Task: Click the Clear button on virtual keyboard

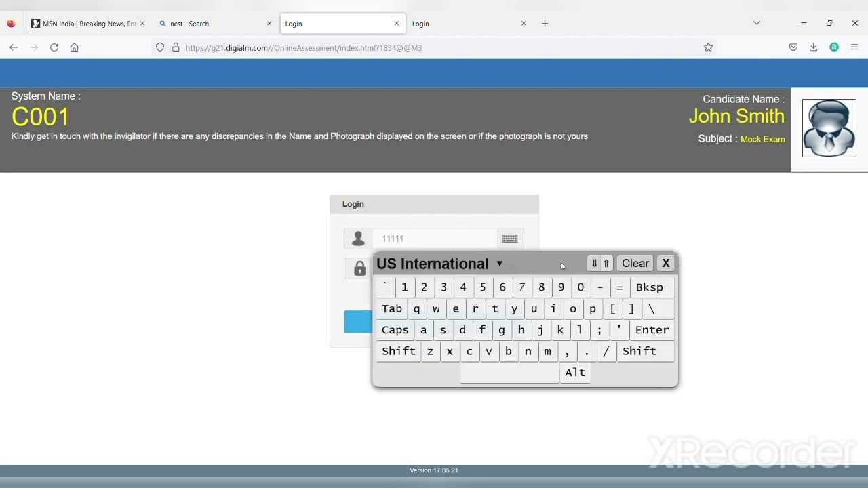Action: [x=635, y=264]
